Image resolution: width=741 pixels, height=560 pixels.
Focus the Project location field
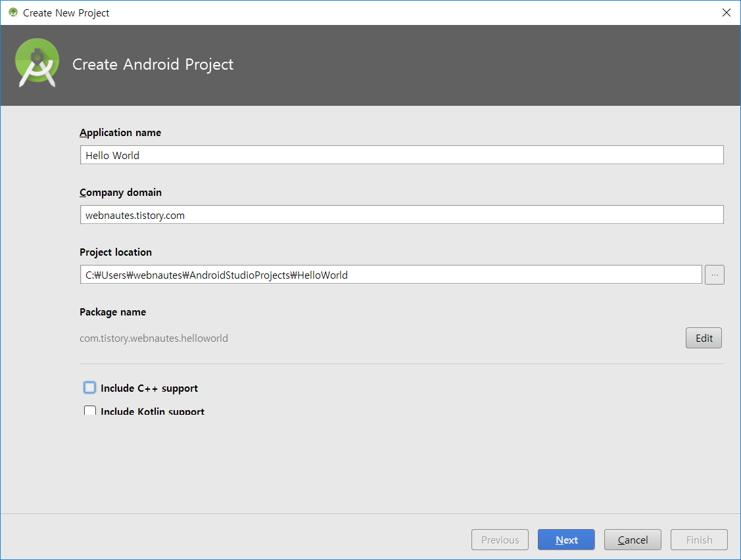click(x=391, y=275)
